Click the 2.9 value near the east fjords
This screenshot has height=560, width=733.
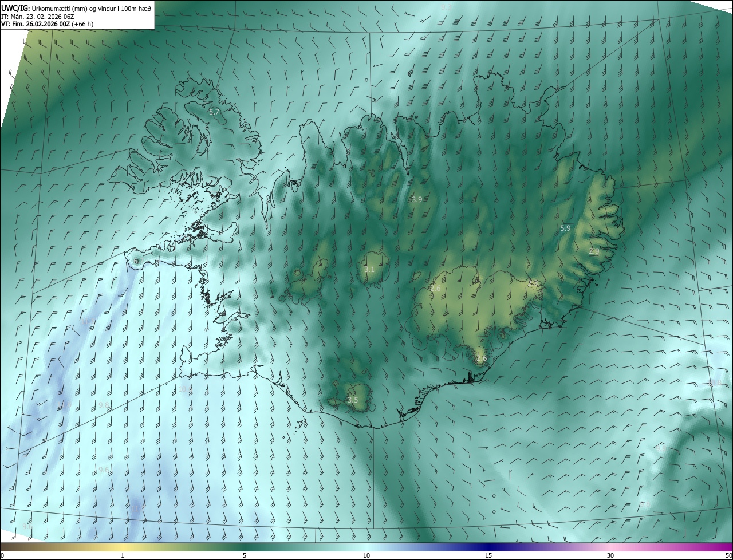click(x=594, y=251)
